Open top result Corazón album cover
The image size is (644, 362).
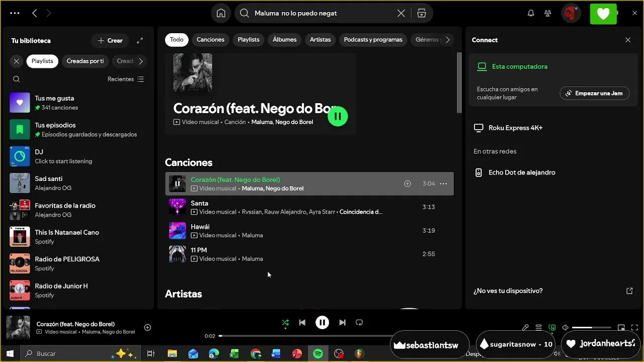193,73
